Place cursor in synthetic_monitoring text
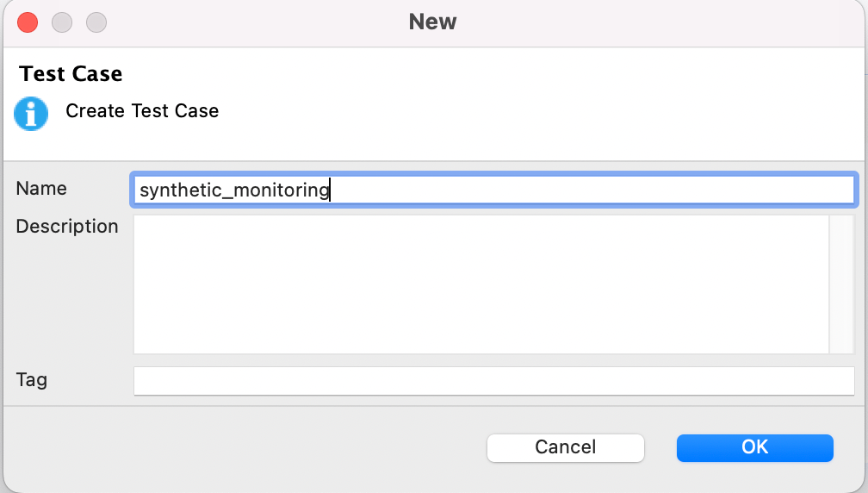This screenshot has width=868, height=493. pyautogui.click(x=234, y=190)
